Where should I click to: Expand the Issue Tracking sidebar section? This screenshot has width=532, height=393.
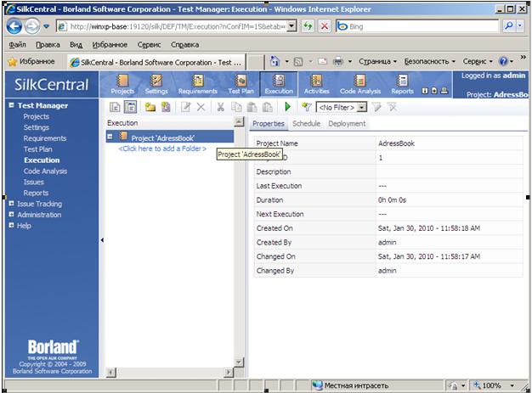[x=11, y=204]
